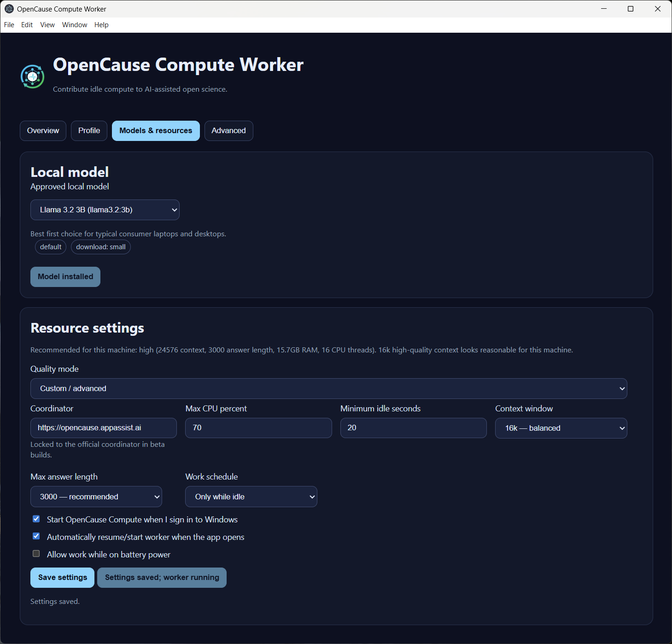The width and height of the screenshot is (672, 644).
Task: Toggle Automatically resume/start worker checkbox
Action: click(x=36, y=536)
